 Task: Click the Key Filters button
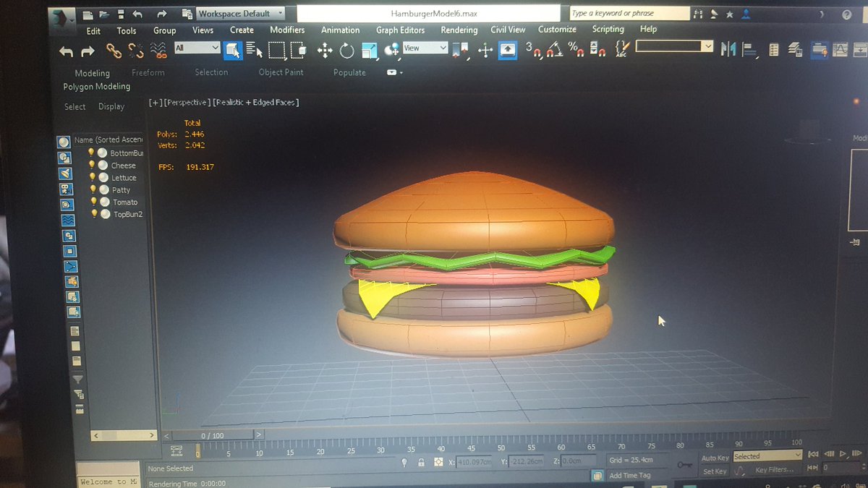coord(774,470)
